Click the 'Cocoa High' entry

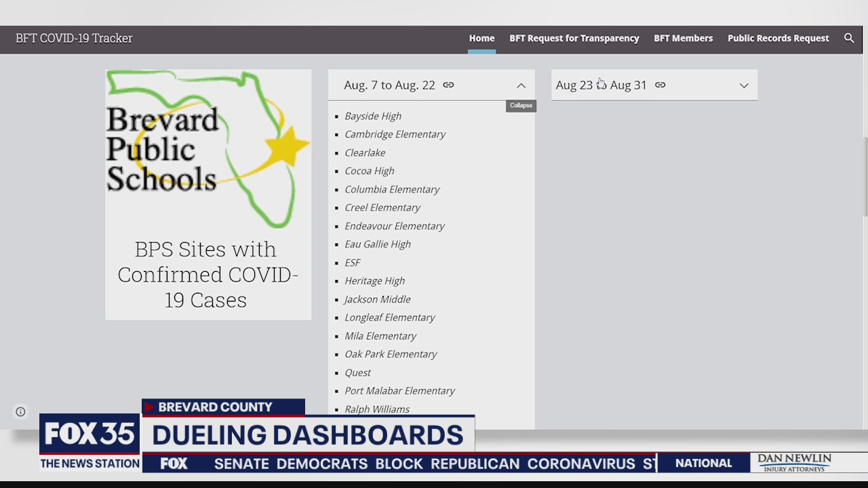pyautogui.click(x=369, y=171)
